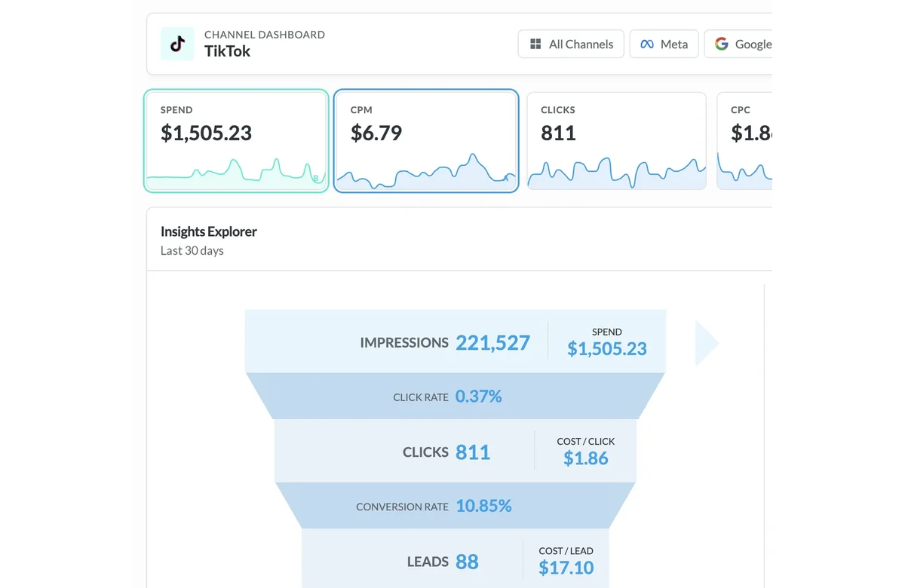Image resolution: width=905 pixels, height=588 pixels.
Task: Click the CLICKS card 811 value
Action: (x=558, y=133)
